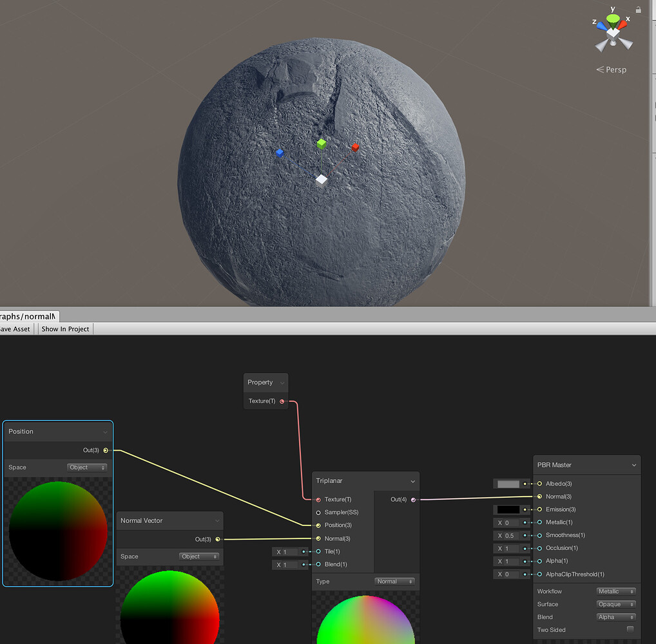Open Normal Vector Space dropdown
Image resolution: width=656 pixels, height=644 pixels.
click(199, 556)
